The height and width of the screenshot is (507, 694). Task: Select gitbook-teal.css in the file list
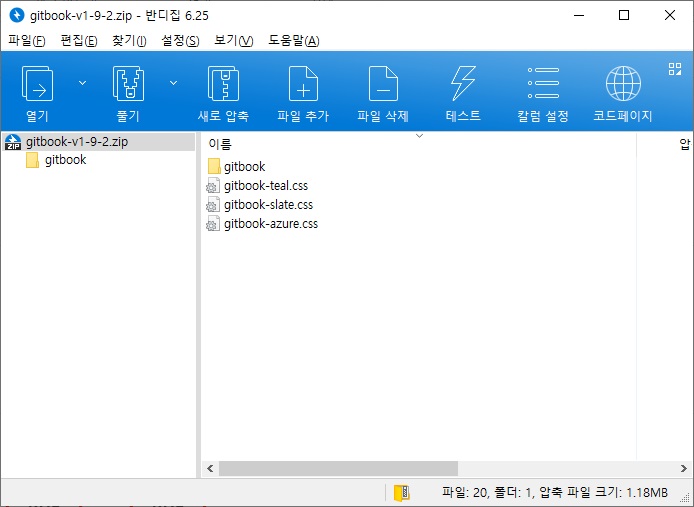(266, 186)
